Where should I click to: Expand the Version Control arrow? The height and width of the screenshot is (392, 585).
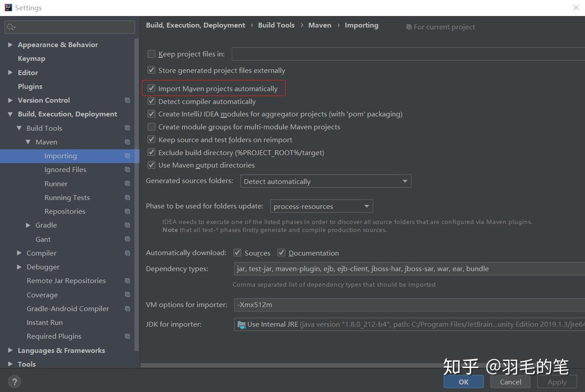coord(10,100)
